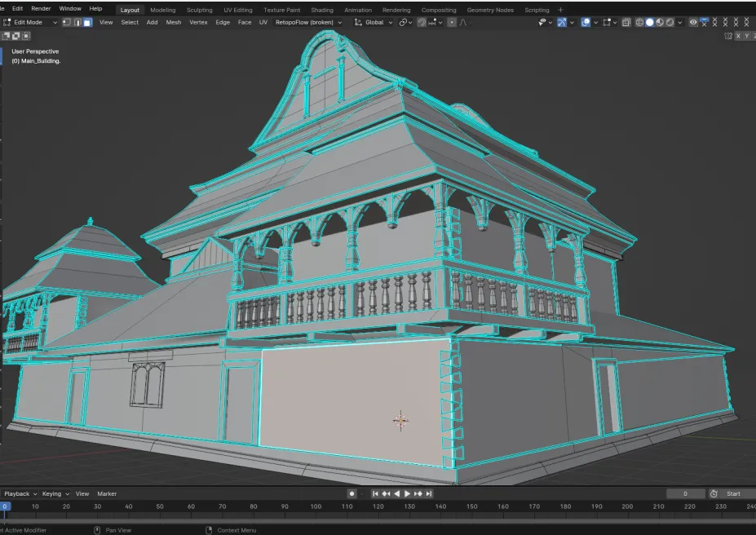Toggle X-ray view

[626, 22]
